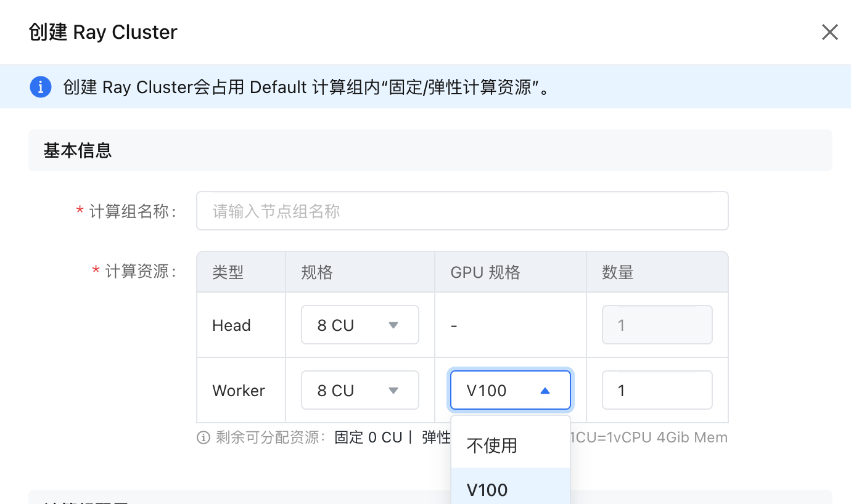
Task: Close the 创建 Ray Cluster dialog
Action: click(x=829, y=32)
